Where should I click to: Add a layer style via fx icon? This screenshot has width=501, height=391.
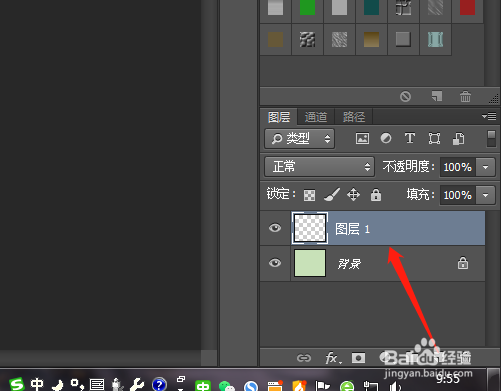click(332, 358)
